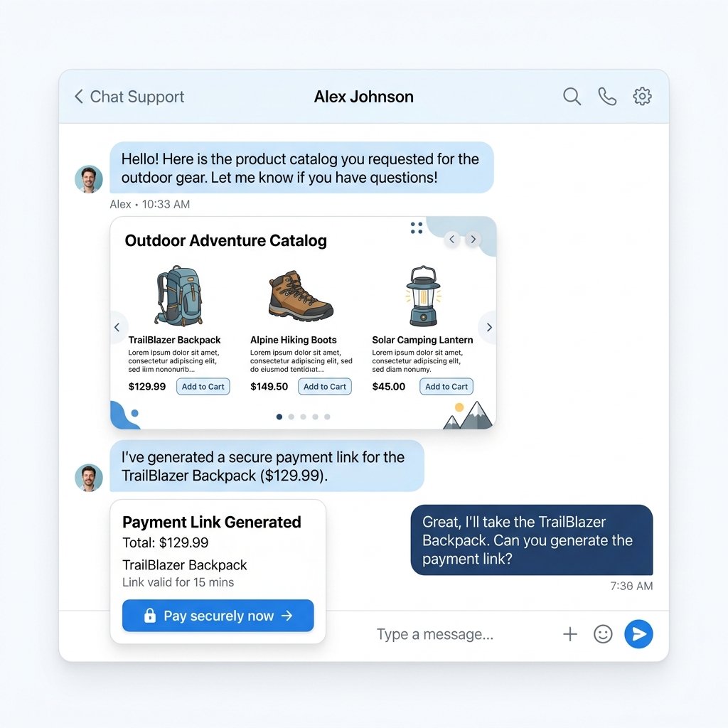The image size is (728, 728).
Task: Focus the Type a message field
Action: pyautogui.click(x=435, y=634)
